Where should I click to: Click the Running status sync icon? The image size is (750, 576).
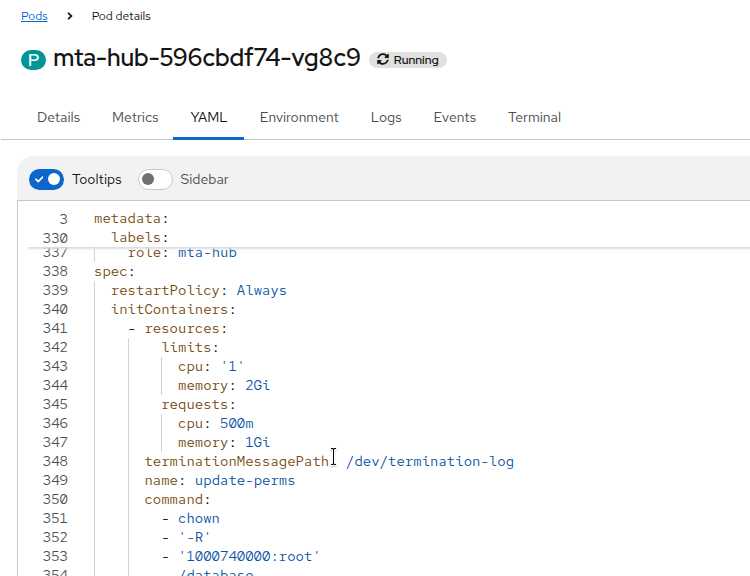(x=382, y=60)
